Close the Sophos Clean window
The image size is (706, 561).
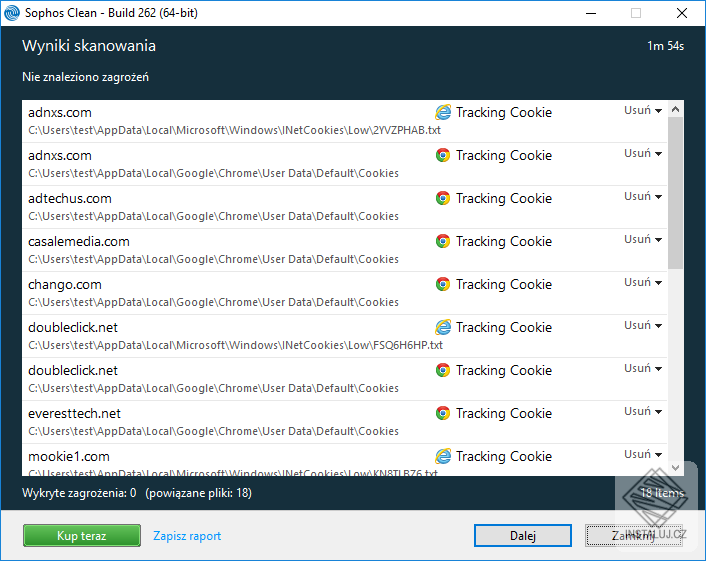tap(682, 13)
